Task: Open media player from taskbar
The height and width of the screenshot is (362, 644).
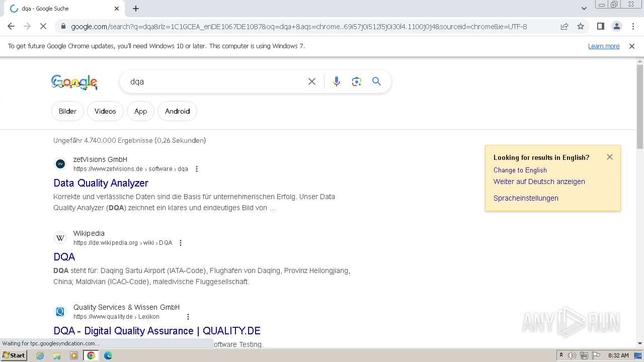Action: click(x=74, y=355)
